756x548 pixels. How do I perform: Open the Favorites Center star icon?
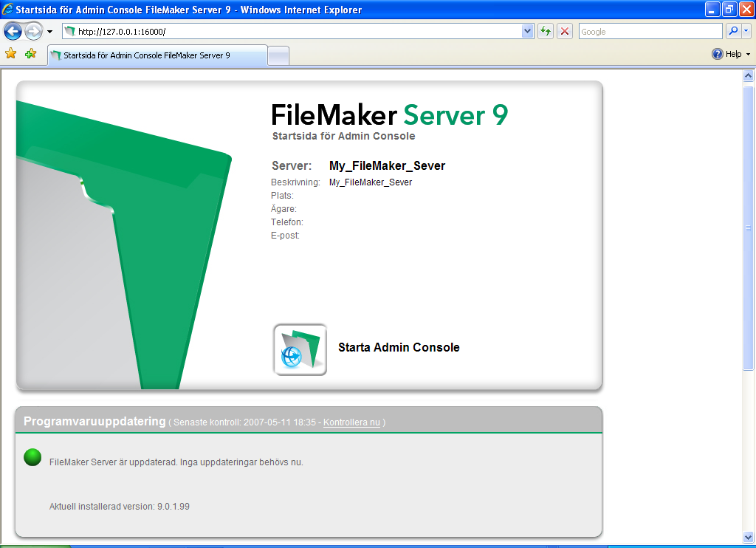coord(10,54)
